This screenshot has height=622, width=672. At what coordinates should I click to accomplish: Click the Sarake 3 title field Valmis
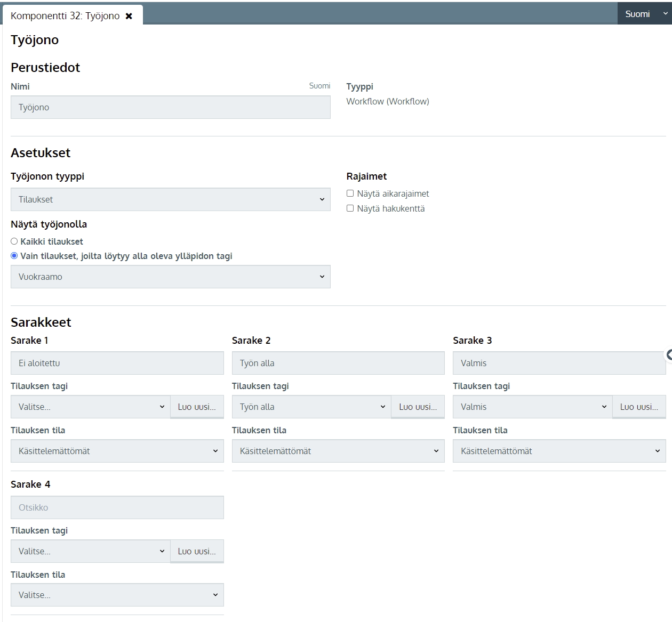coord(559,363)
